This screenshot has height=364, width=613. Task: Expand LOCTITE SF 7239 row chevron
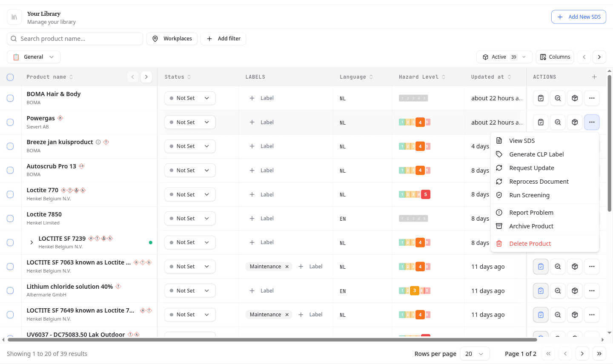pyautogui.click(x=32, y=242)
